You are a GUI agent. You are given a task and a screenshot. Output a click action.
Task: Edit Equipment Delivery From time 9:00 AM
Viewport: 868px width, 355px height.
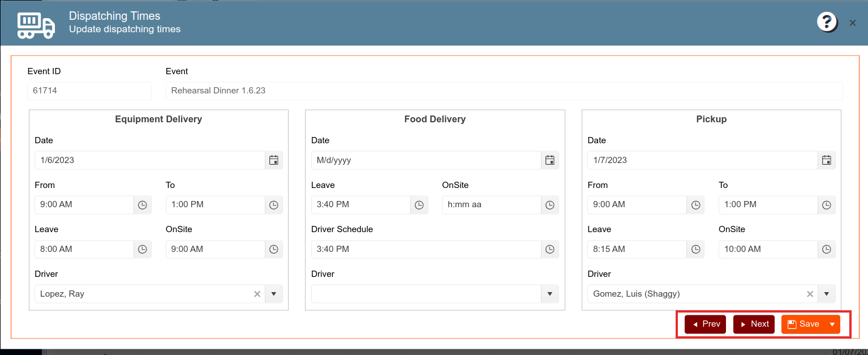(84, 204)
